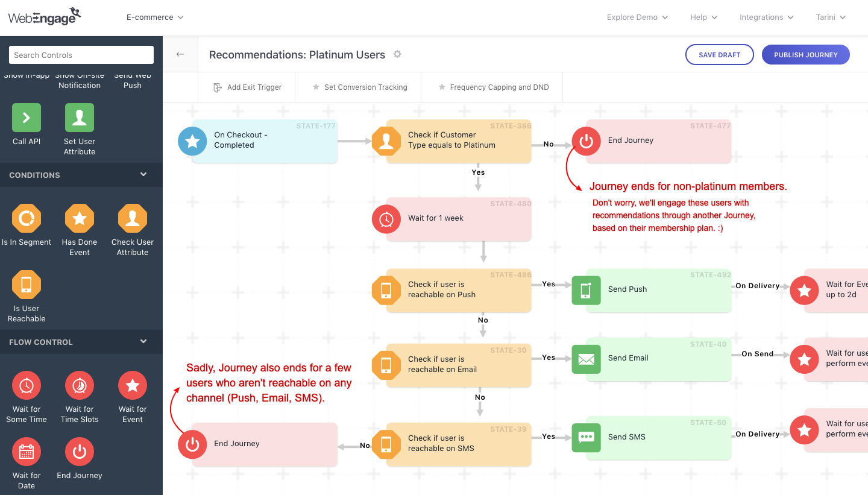
Task: Open the Tarini account dropdown
Action: 831,17
